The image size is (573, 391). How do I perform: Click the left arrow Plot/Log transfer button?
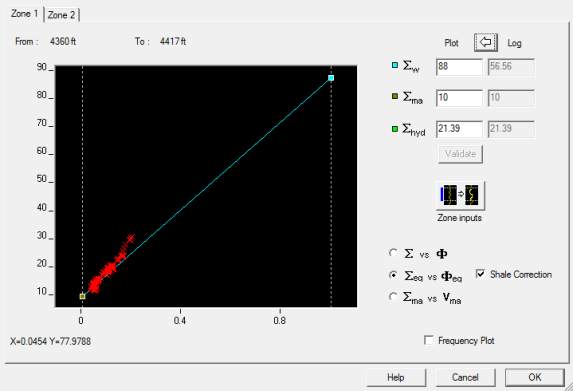click(x=486, y=42)
